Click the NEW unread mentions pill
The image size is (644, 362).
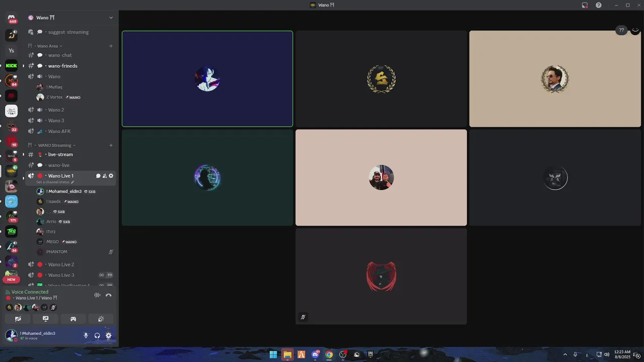[x=11, y=280]
